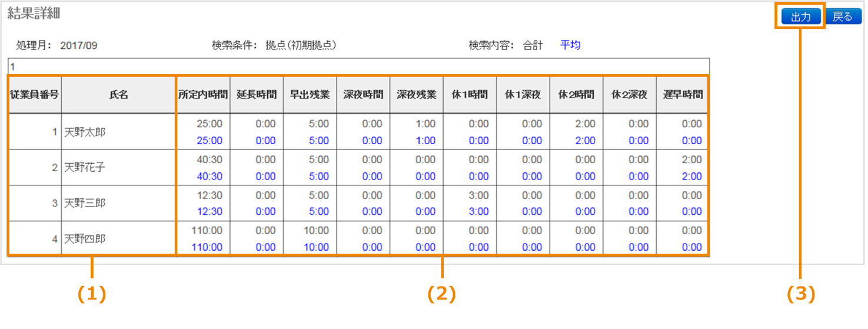Viewport: 868px width, 329px height.
Task: Select the 遅早時間 column header
Action: click(x=683, y=94)
